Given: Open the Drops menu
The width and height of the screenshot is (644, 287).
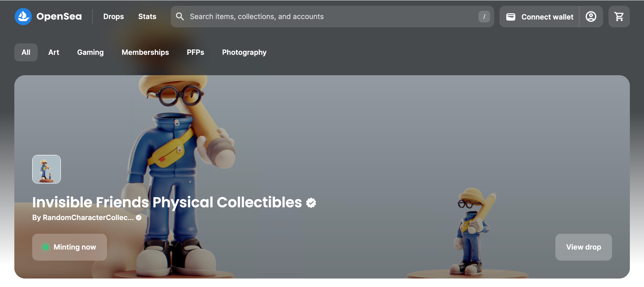Looking at the screenshot, I should pyautogui.click(x=114, y=16).
